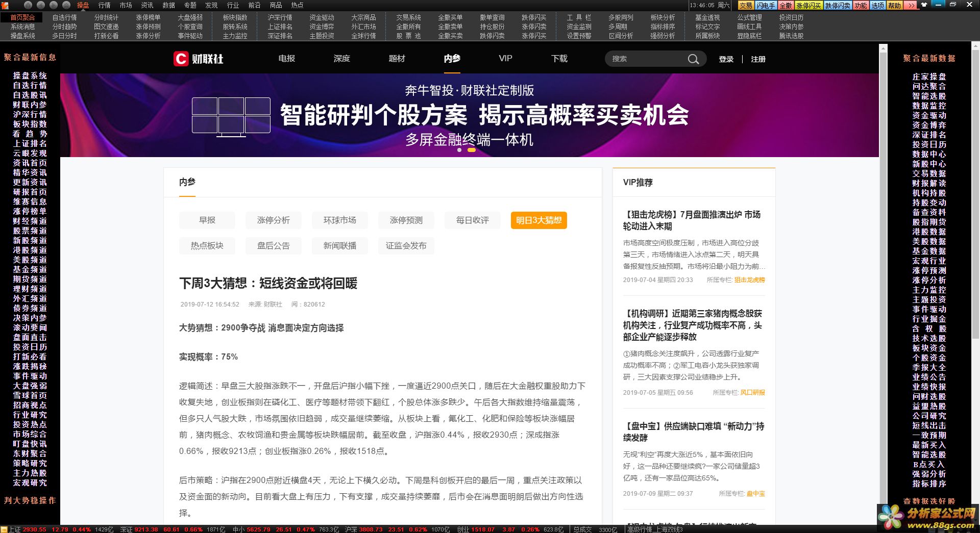Click the 跌停闪卖 colored button
Image resolution: width=980 pixels, height=533 pixels.
(x=838, y=6)
